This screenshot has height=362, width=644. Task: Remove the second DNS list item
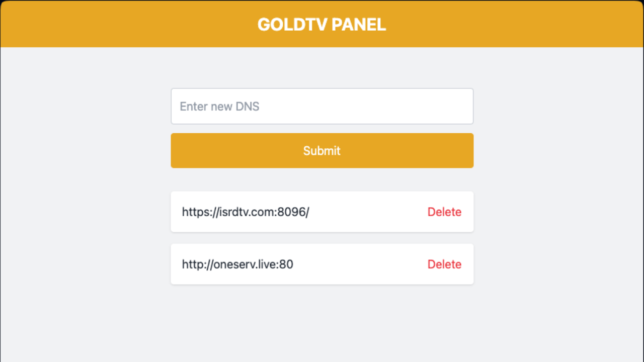click(x=444, y=264)
